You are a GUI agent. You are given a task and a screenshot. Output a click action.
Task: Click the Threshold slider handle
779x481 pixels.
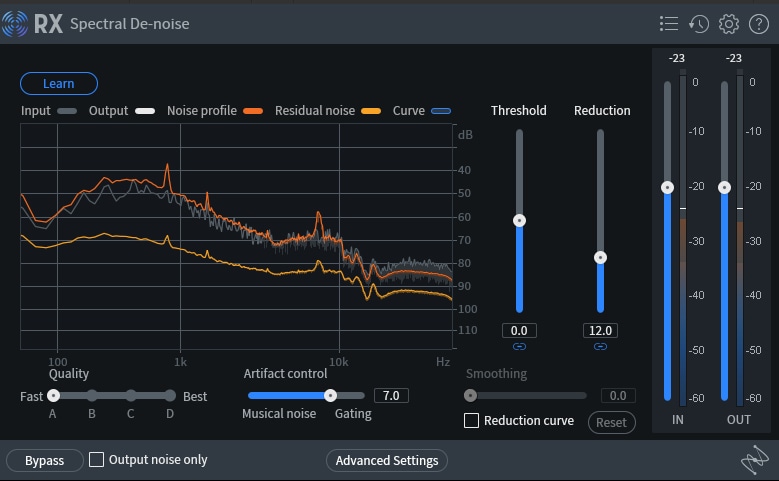(519, 220)
